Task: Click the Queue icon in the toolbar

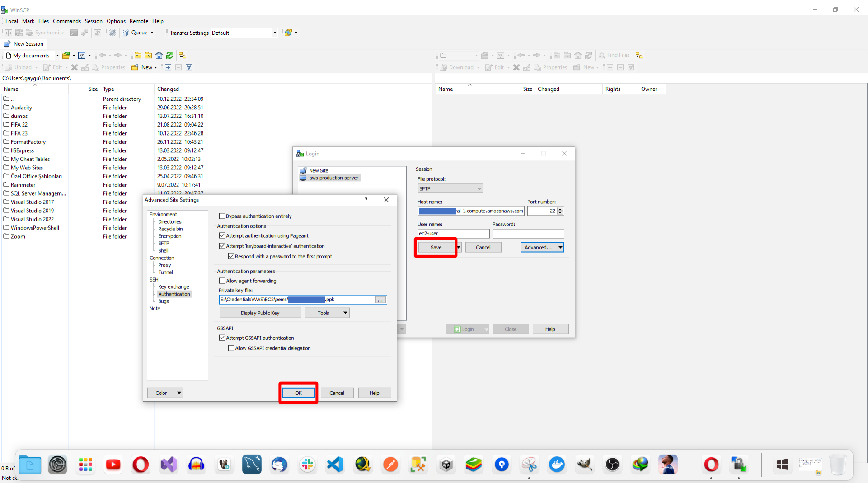Action: click(126, 33)
